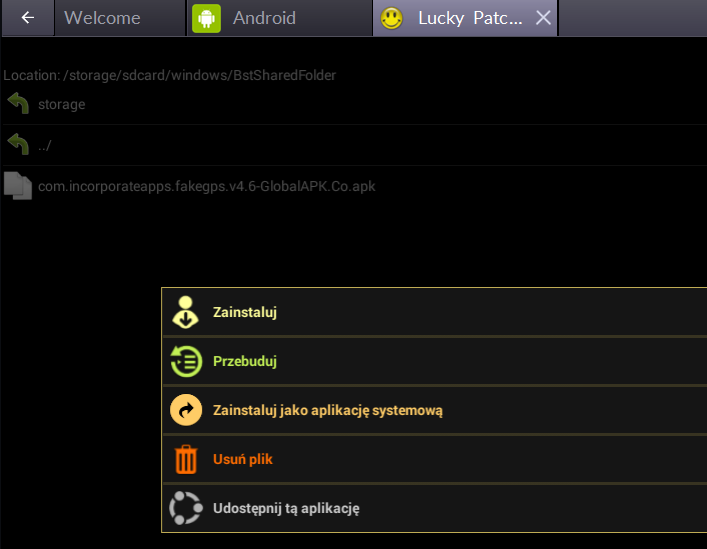Click the green Przebuduj rebuild icon

pos(186,361)
